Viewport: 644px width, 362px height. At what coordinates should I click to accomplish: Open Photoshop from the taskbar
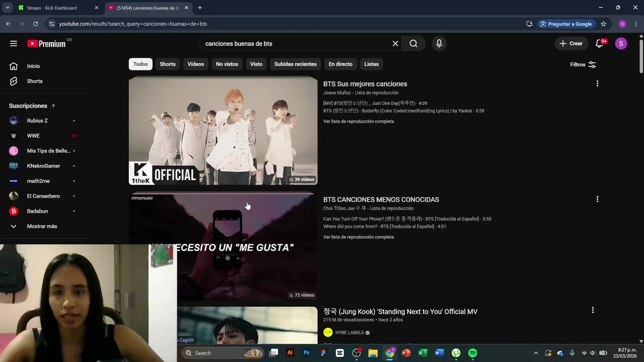(306, 353)
